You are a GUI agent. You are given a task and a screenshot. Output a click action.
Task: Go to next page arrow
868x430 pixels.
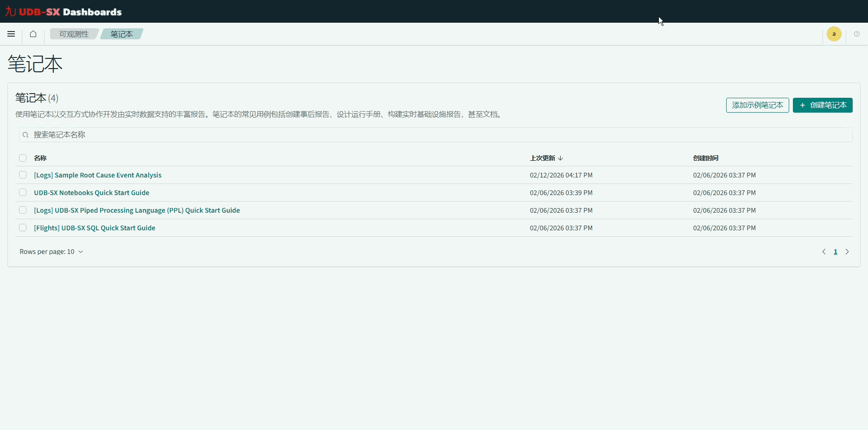[847, 252]
